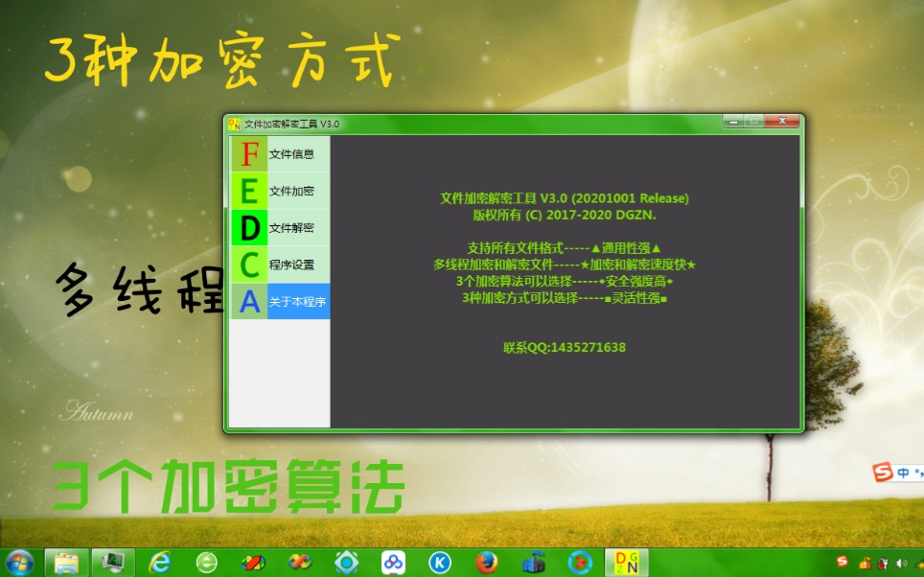Close the 文件加密解密工具 V3.0 window

click(x=782, y=122)
